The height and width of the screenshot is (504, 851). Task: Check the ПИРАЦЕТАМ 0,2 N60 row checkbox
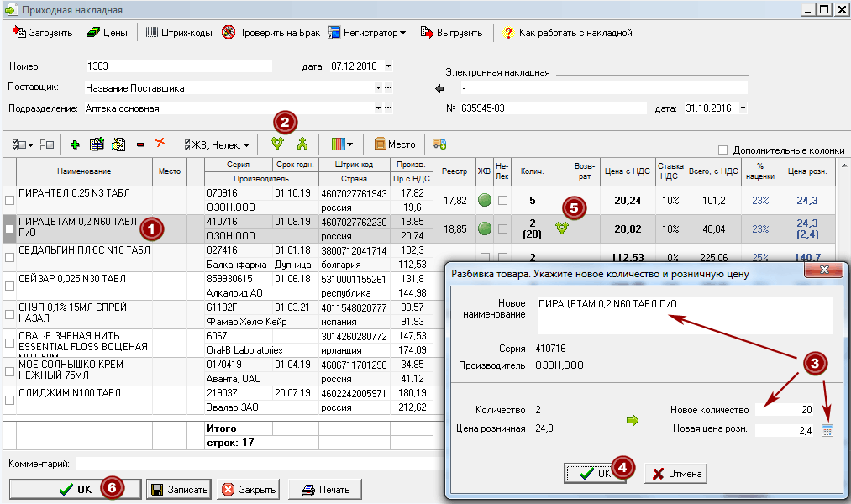tap(9, 229)
